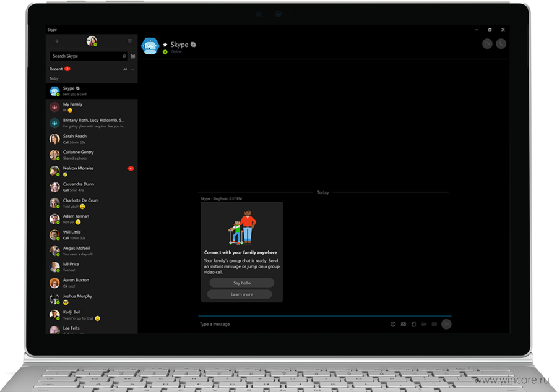Image resolution: width=557 pixels, height=392 pixels.
Task: Select the Skype bot chat in Recent list
Action: click(x=92, y=91)
